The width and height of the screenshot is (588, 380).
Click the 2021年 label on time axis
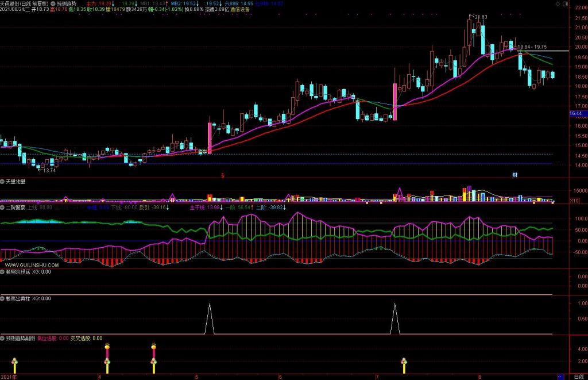(9, 377)
